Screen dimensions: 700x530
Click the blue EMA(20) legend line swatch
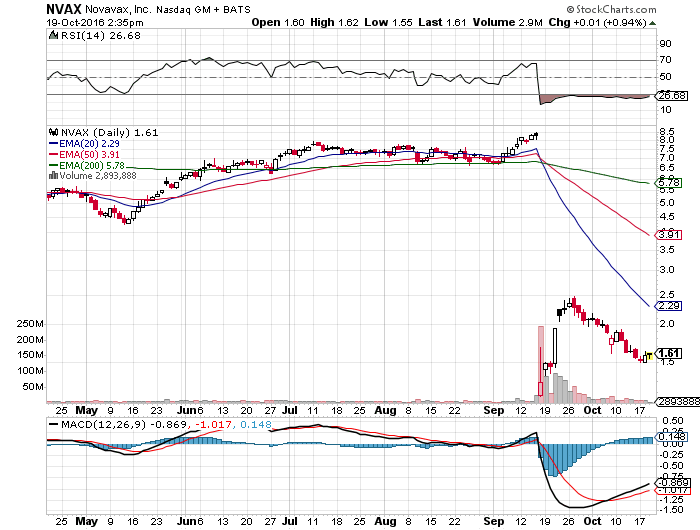pyautogui.click(x=54, y=144)
